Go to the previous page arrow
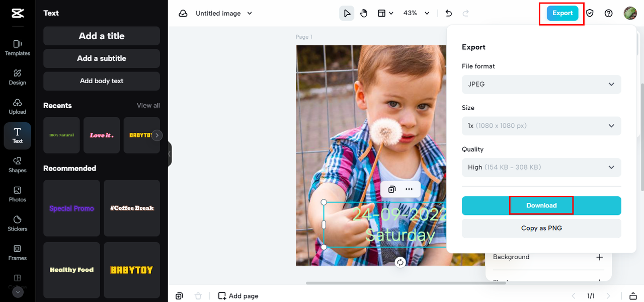Screen dimensions: 644x302 pos(573,296)
